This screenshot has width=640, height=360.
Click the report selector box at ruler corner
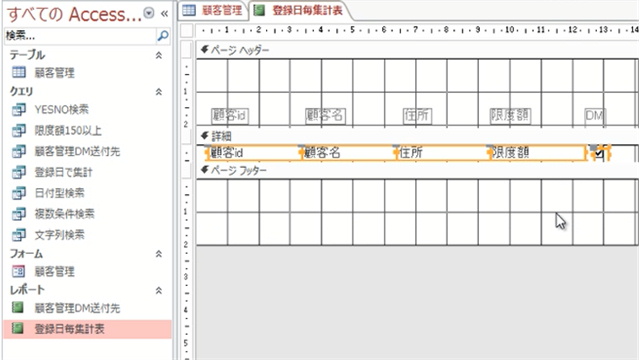[x=187, y=30]
